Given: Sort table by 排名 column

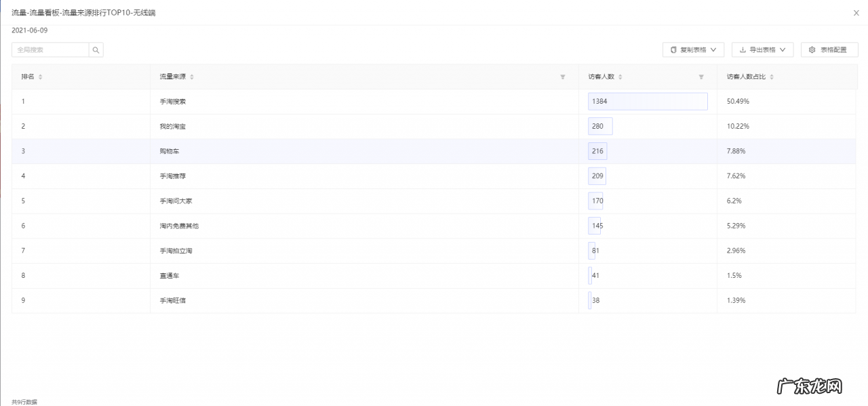Looking at the screenshot, I should (41, 77).
